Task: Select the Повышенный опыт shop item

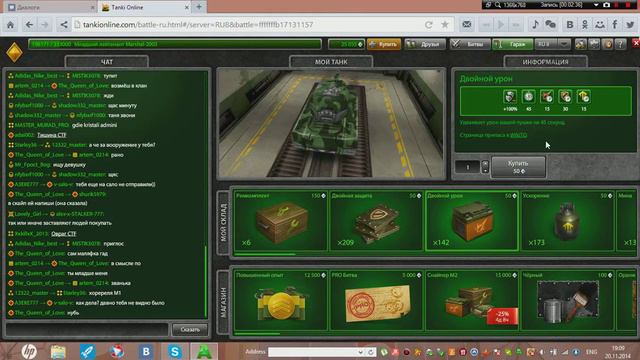Action: point(280,300)
